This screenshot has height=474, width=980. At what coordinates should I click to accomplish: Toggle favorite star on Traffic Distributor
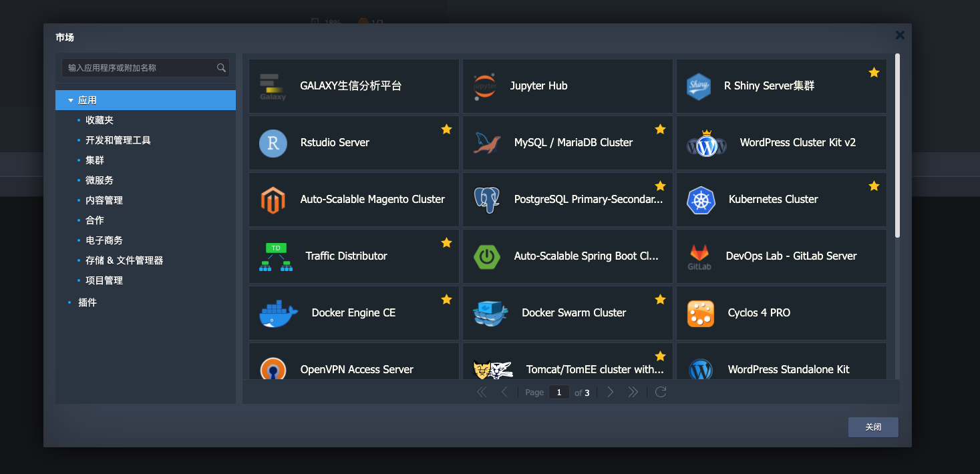pos(446,242)
